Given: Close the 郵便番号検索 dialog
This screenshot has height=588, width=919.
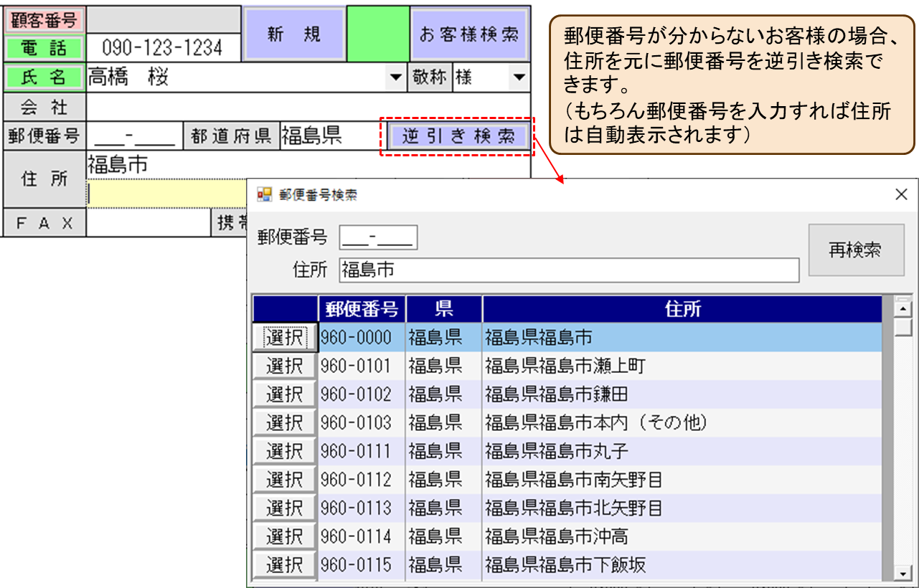Looking at the screenshot, I should (901, 194).
